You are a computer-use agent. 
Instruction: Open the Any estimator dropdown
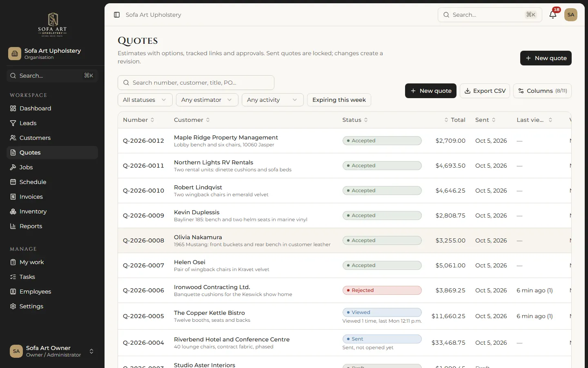tap(207, 100)
